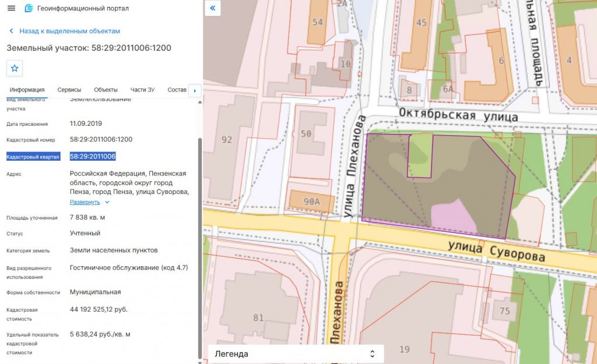Expand the Легенда map legend panel
The height and width of the screenshot is (364, 597).
296,354
